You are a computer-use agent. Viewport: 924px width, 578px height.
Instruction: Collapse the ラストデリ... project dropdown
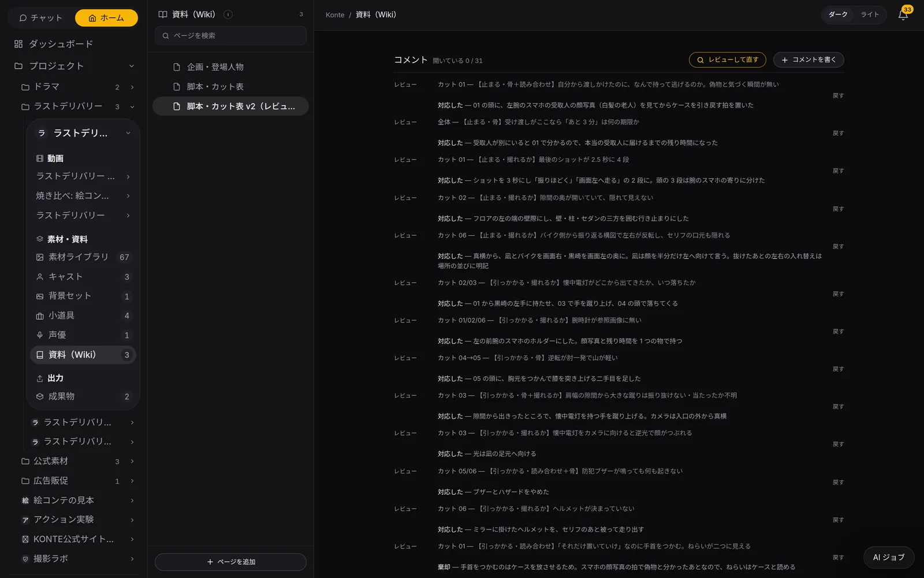point(128,134)
